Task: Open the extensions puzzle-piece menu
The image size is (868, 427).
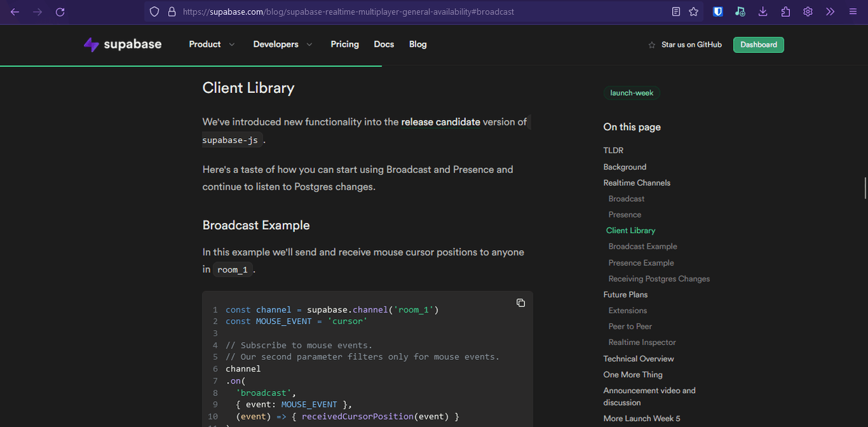Action: click(785, 12)
